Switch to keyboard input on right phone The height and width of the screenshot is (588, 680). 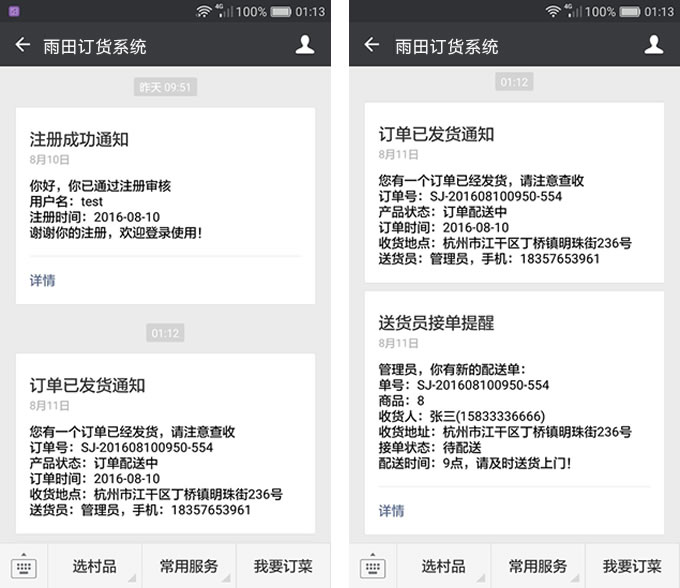tap(373, 566)
